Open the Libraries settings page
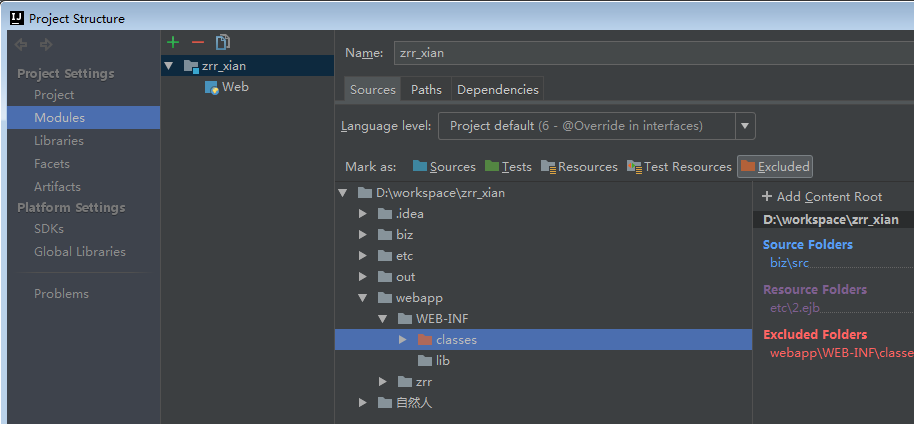This screenshot has width=914, height=424. (58, 141)
